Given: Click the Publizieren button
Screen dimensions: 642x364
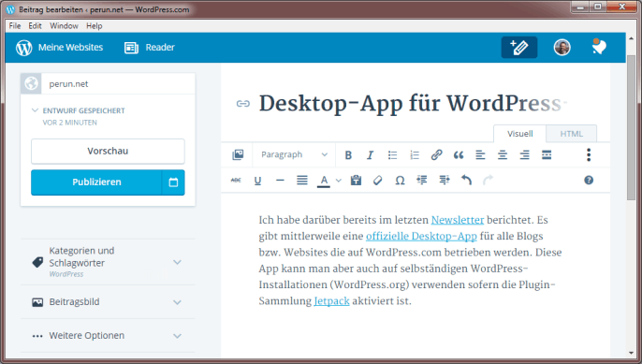Looking at the screenshot, I should (x=96, y=182).
